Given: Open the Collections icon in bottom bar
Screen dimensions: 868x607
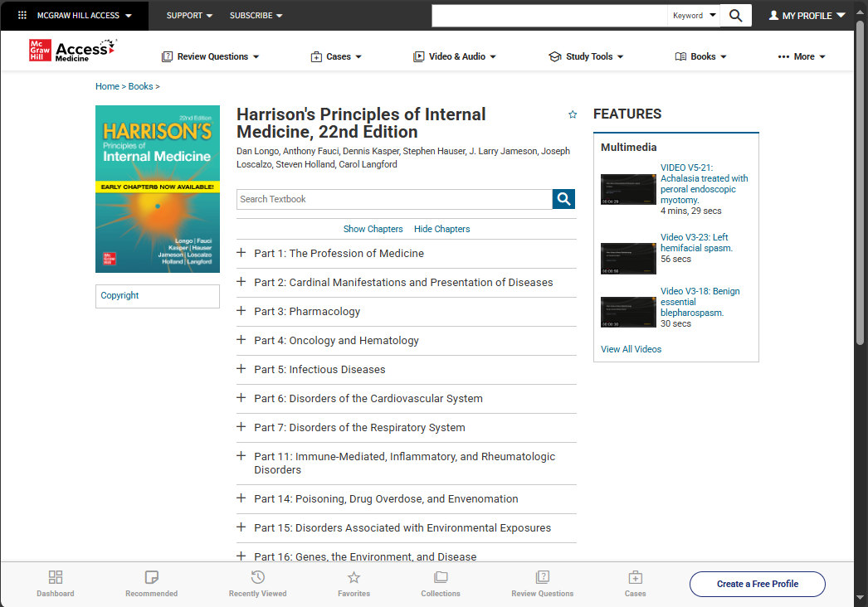Looking at the screenshot, I should tap(441, 577).
